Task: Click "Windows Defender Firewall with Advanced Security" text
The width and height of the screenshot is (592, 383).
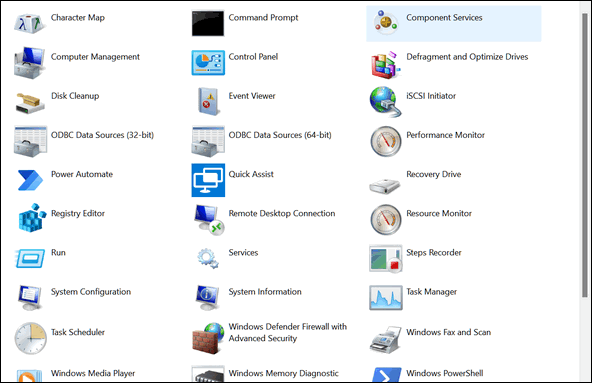Action: pyautogui.click(x=287, y=332)
